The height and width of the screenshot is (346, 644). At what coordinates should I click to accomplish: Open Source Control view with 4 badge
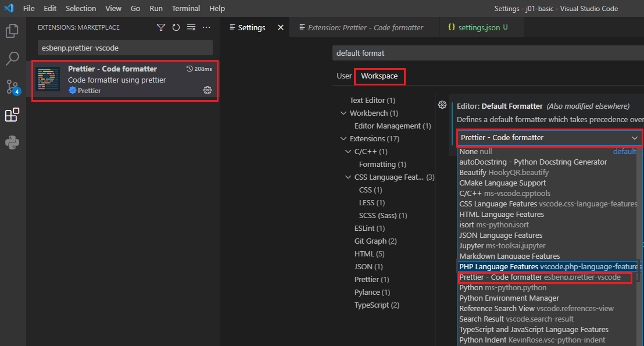pyautogui.click(x=12, y=87)
